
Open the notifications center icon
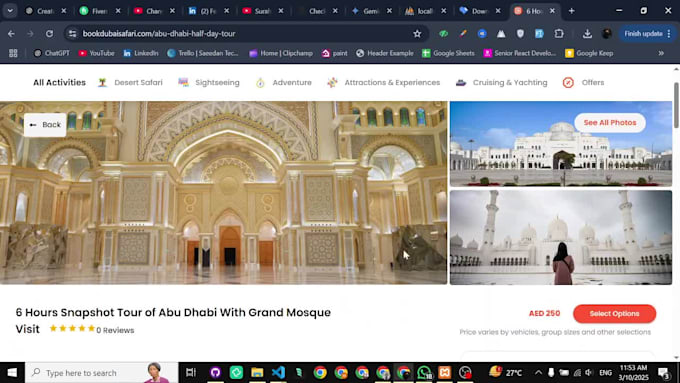(x=664, y=373)
